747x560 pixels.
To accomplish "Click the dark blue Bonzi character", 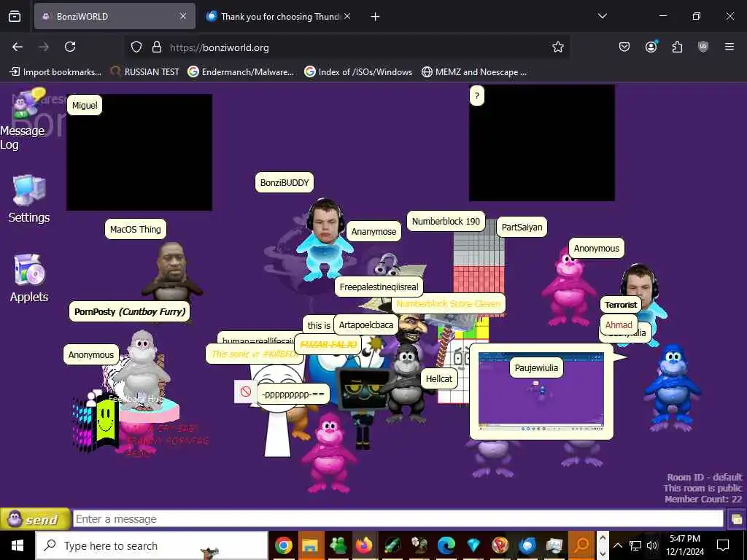I will 672,388.
